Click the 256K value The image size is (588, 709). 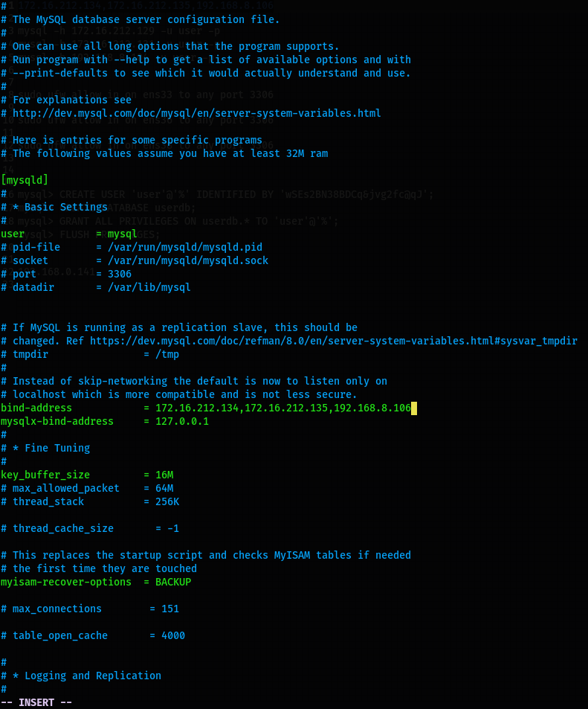tap(167, 502)
